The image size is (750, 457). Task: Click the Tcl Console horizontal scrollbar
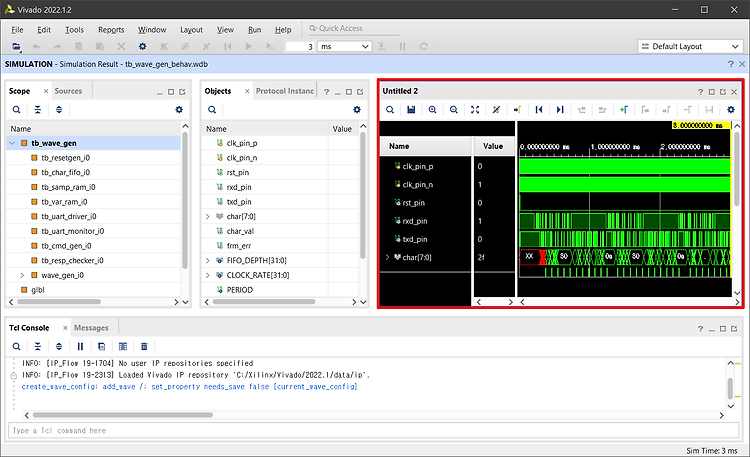(123, 415)
